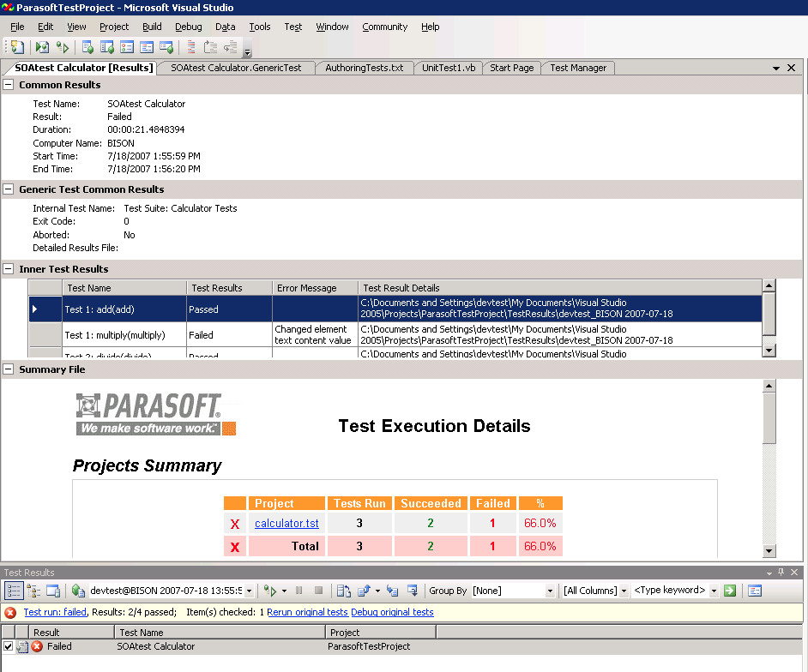Viewport: 808px width, 672px height.
Task: Open the Test View window icon
Action: pyautogui.click(x=87, y=47)
